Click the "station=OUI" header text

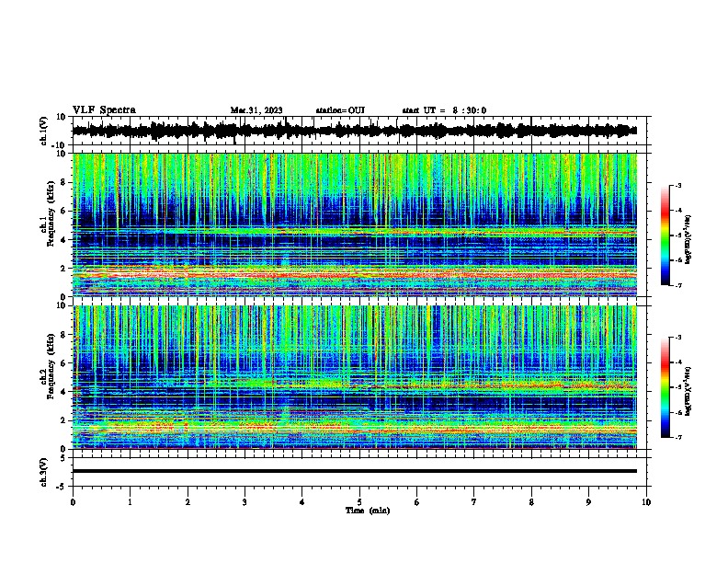[340, 110]
